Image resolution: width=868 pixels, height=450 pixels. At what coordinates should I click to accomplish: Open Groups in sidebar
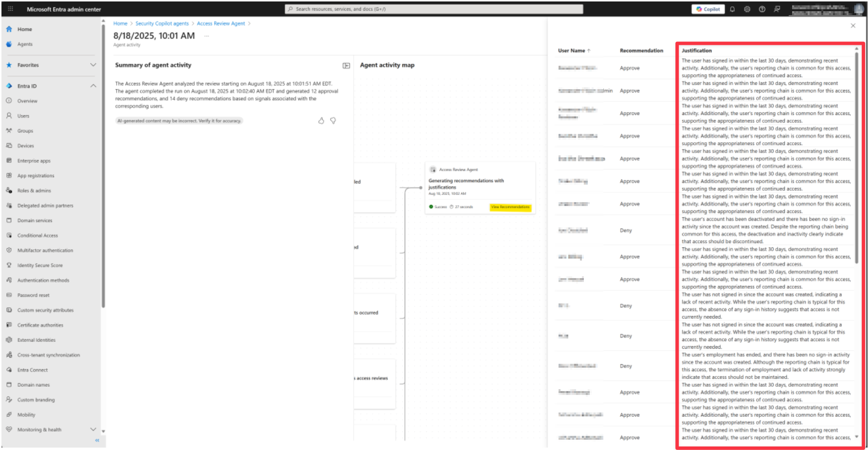coord(25,131)
